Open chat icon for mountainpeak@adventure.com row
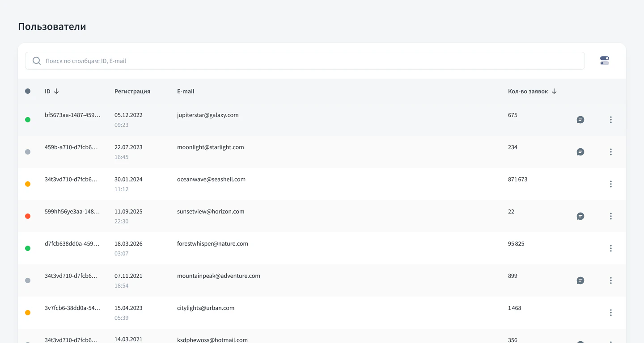644x343 pixels. click(580, 280)
